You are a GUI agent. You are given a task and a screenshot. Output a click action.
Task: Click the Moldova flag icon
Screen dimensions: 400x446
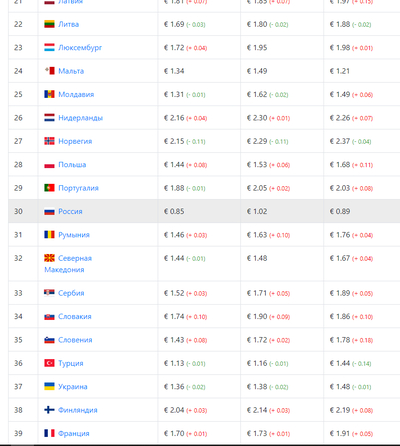pos(49,94)
